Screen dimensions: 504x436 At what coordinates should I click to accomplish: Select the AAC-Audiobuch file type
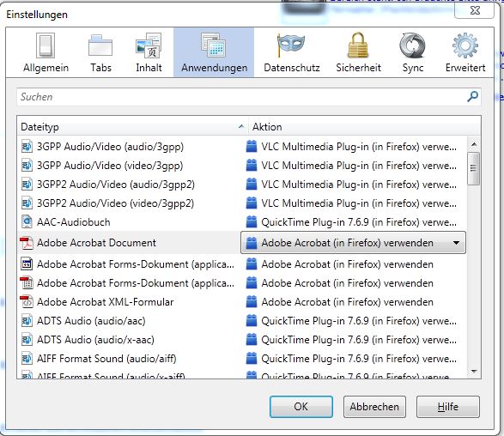coord(242,222)
